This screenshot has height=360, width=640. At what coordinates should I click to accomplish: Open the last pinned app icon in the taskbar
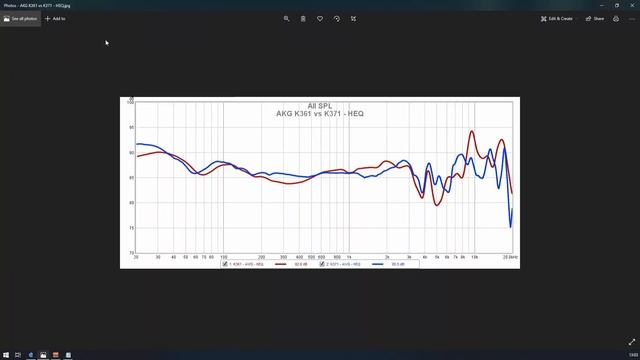[68, 355]
